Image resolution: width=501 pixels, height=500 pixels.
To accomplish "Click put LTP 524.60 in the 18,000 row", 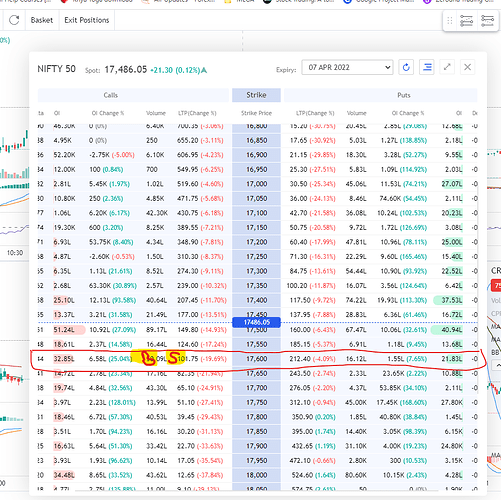I will tap(302, 475).
